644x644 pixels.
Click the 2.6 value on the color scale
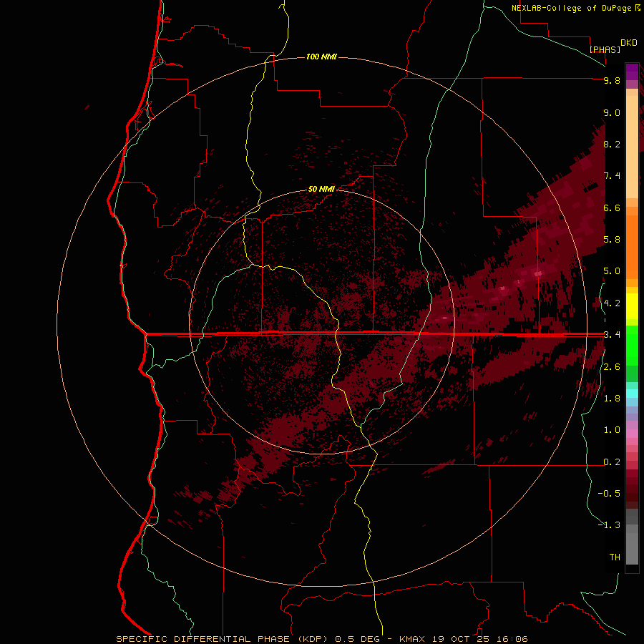pyautogui.click(x=612, y=367)
